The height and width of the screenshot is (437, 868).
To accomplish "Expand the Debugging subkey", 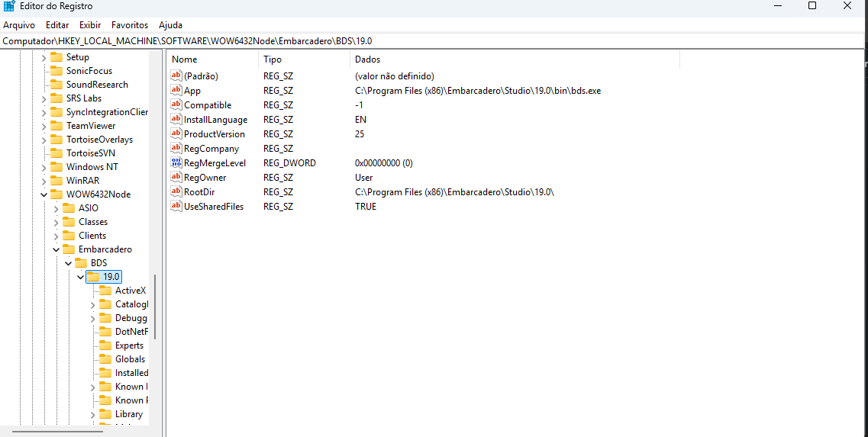I will point(93,318).
